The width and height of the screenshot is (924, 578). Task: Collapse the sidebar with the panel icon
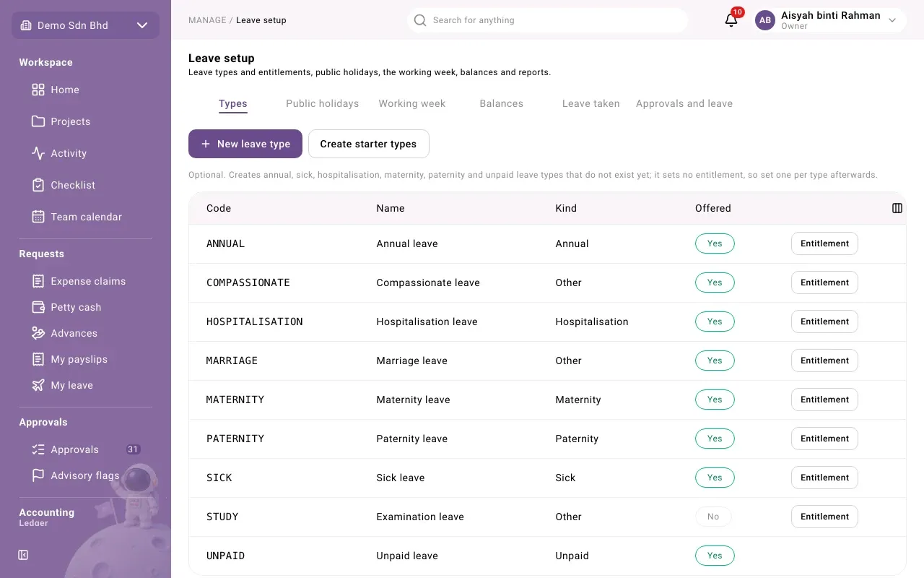23,555
